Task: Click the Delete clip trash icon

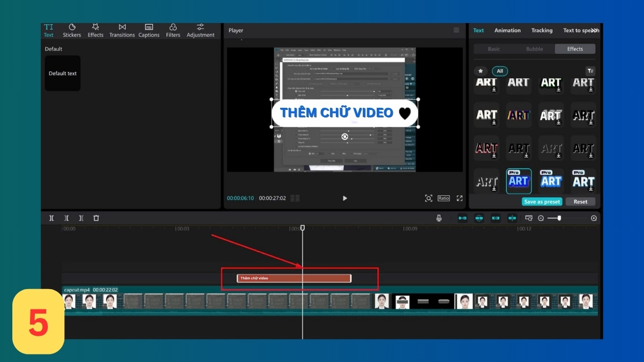Action: pyautogui.click(x=96, y=218)
